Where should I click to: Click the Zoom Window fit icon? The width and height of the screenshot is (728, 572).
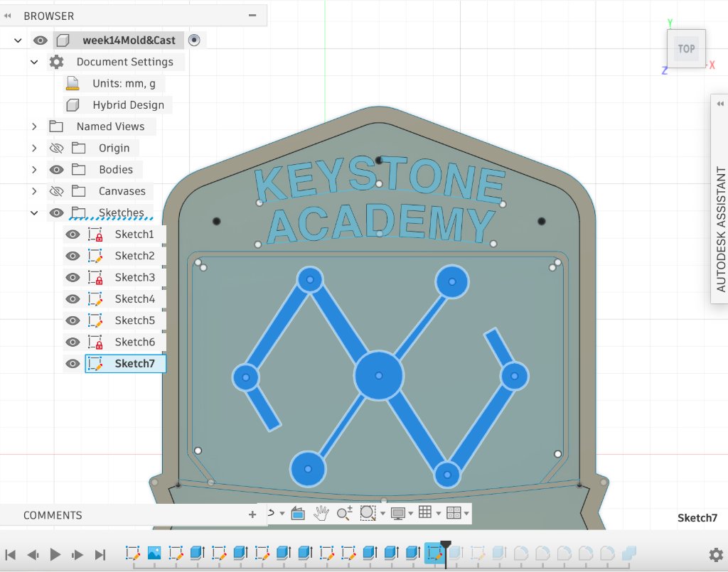point(368,513)
